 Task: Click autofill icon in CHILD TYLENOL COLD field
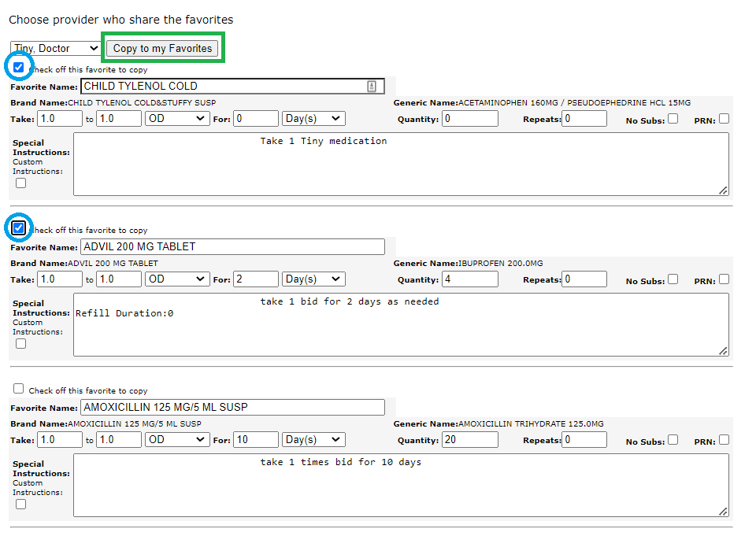[372, 86]
